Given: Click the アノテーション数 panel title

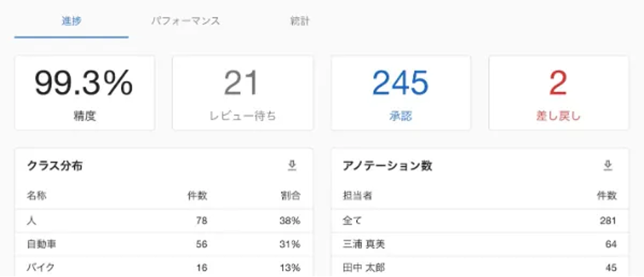Looking at the screenshot, I should click(387, 166).
